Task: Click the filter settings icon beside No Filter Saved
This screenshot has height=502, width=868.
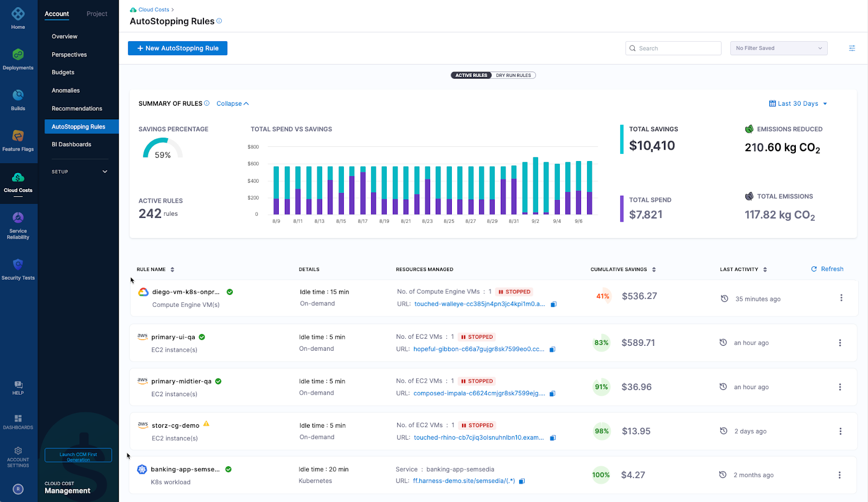Action: pyautogui.click(x=852, y=48)
